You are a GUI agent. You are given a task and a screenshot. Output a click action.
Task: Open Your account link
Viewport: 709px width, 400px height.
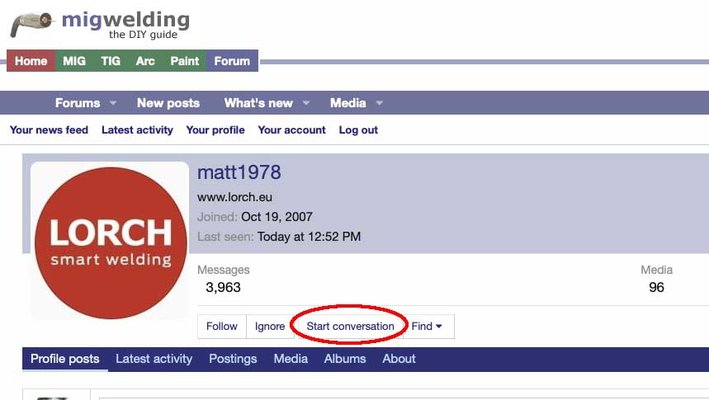coord(292,130)
